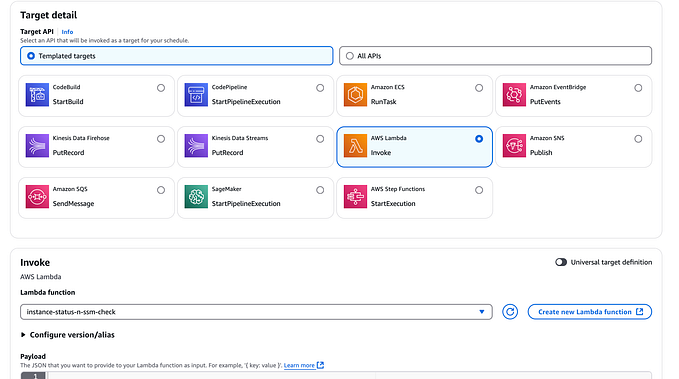Open the Target API Info link

pyautogui.click(x=67, y=32)
